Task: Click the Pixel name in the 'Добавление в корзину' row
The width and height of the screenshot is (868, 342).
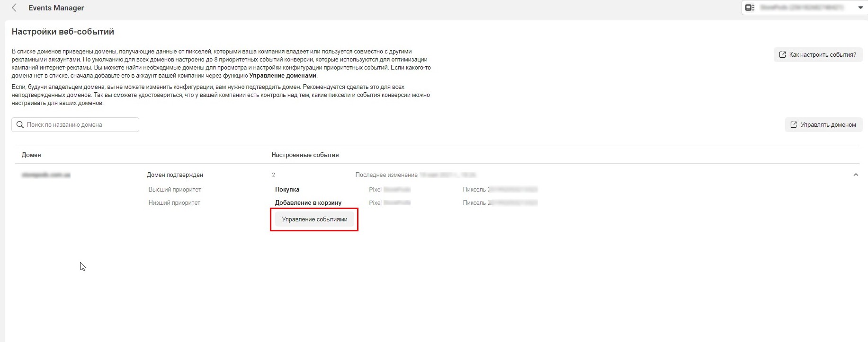Action: point(390,203)
